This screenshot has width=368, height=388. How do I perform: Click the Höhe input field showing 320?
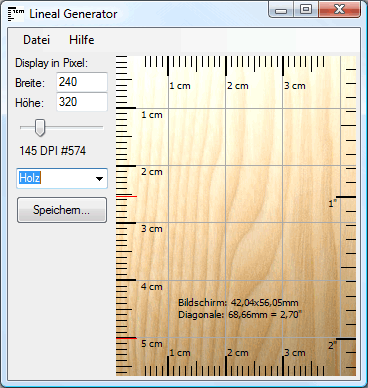pyautogui.click(x=82, y=102)
